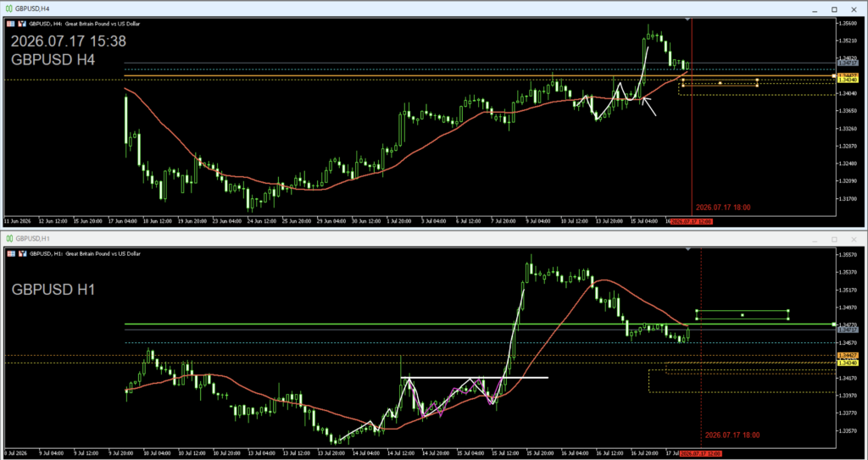Click the '8 Jul 2026' time axis label
The image size is (868, 460).
(x=15, y=453)
